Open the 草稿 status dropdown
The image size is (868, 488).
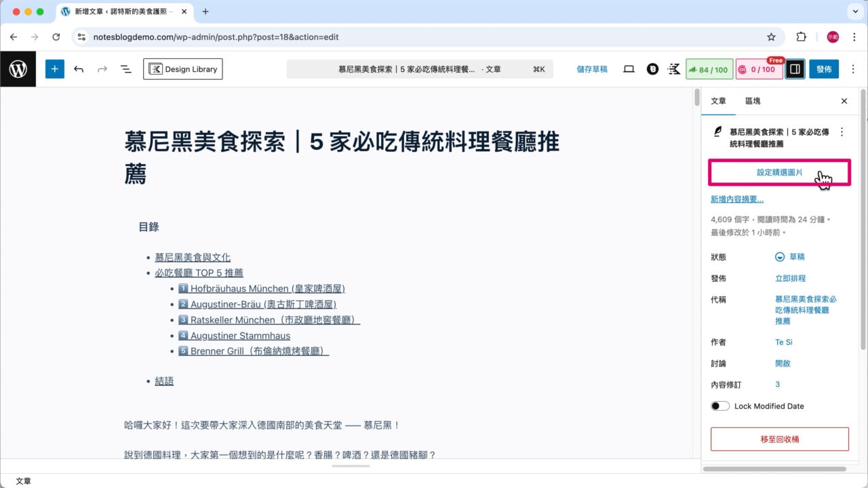coord(792,257)
